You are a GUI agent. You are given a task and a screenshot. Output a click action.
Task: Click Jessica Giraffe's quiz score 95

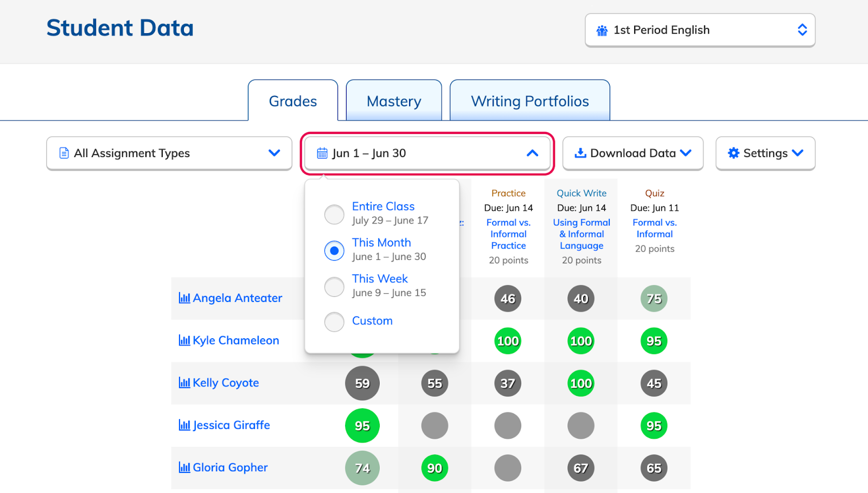(654, 426)
